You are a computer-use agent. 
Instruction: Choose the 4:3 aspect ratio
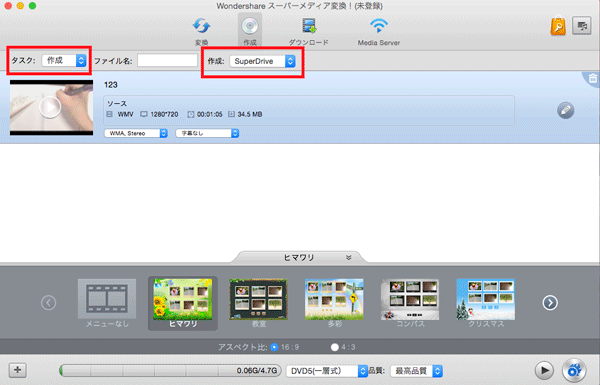pos(335,347)
